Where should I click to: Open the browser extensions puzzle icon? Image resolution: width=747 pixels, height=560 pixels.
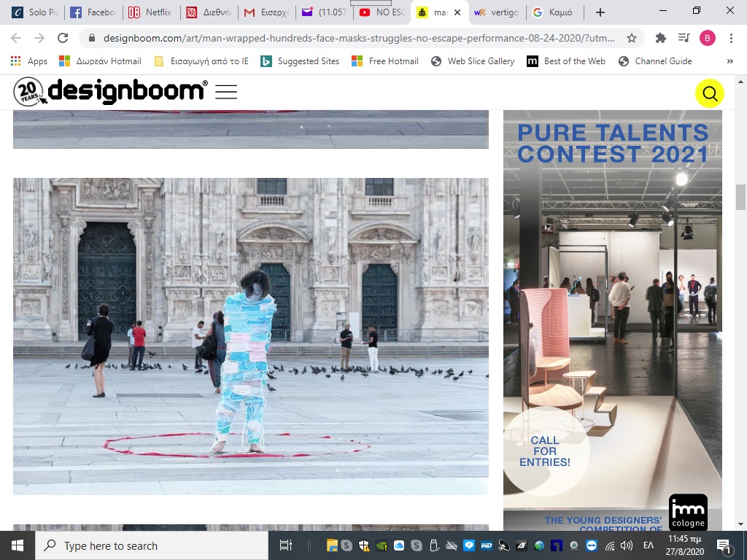(661, 39)
